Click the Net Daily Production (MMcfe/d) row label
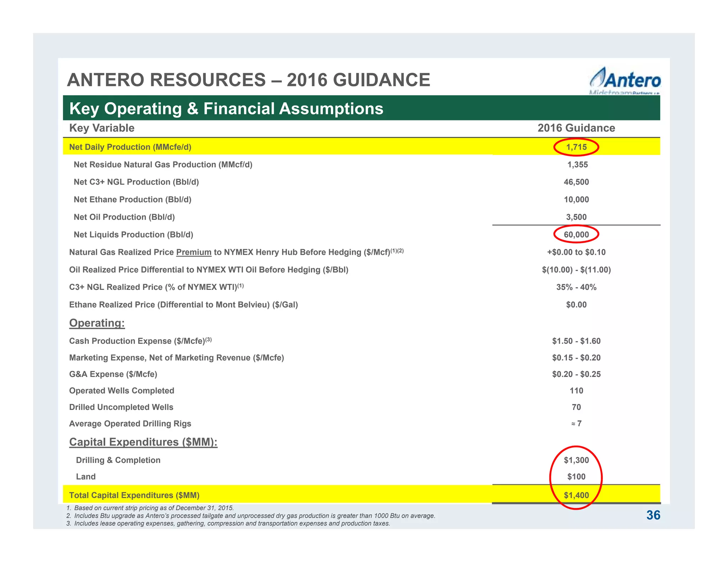728x562 pixels. [x=130, y=147]
